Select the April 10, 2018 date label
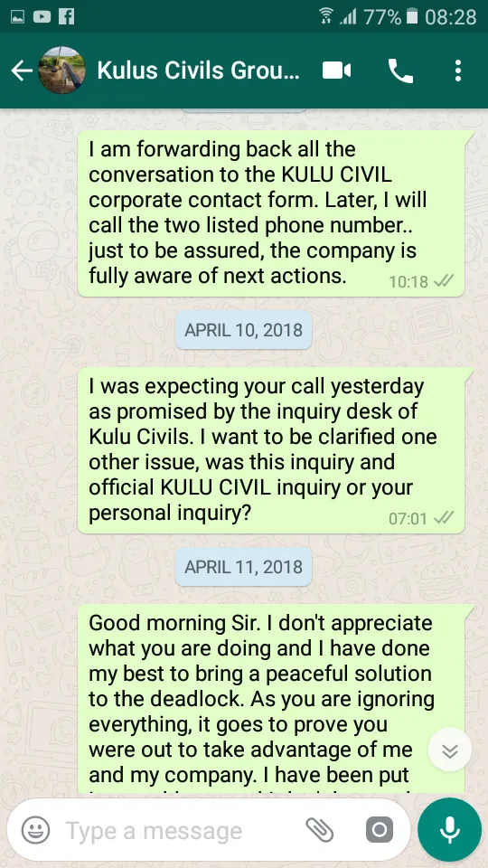Image resolution: width=488 pixels, height=868 pixels. click(243, 331)
